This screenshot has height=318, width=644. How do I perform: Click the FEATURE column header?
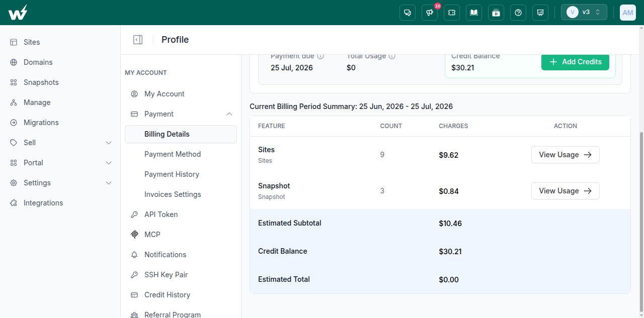pos(272,126)
